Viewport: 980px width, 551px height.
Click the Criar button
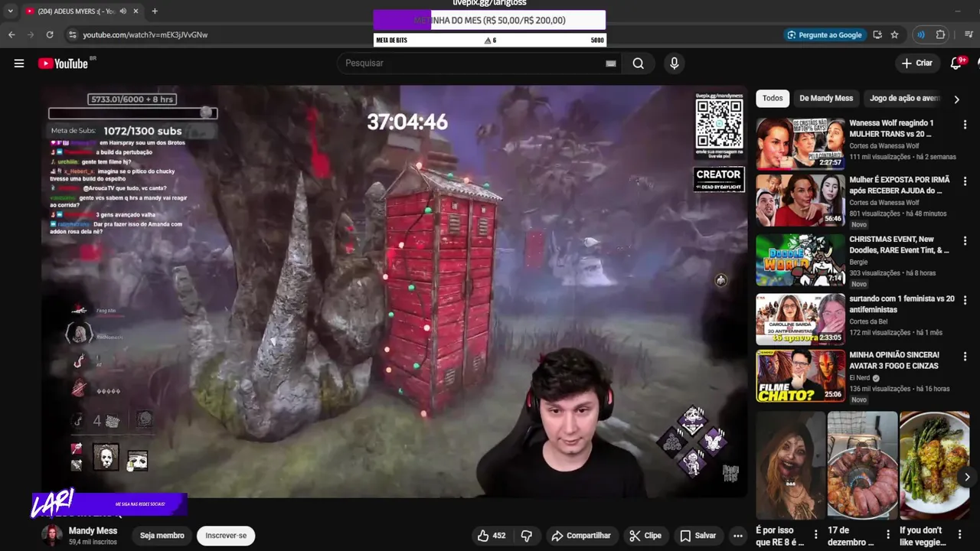click(916, 64)
